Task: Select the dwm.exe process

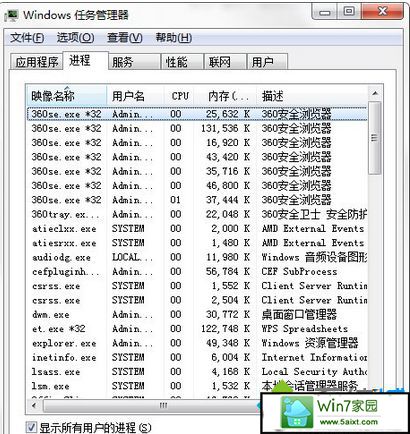Action: pos(197,315)
